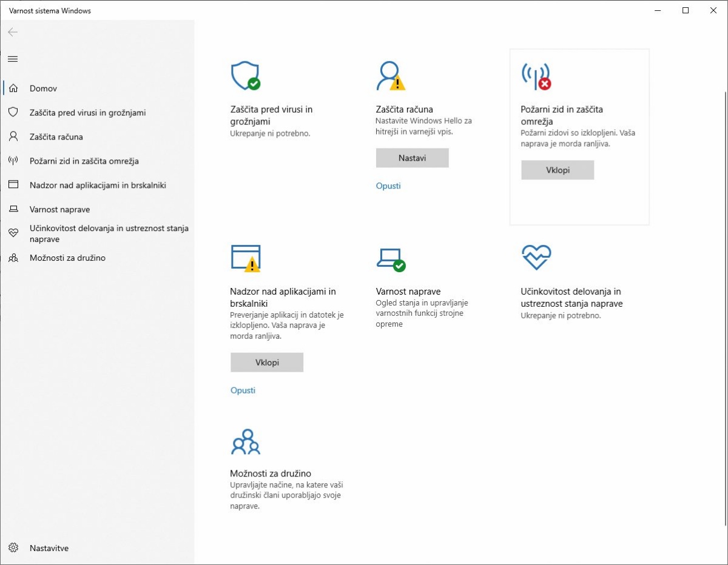728x565 pixels.
Task: Click 'Ogled stanja in upravljanje' description text
Action: pyautogui.click(x=422, y=313)
